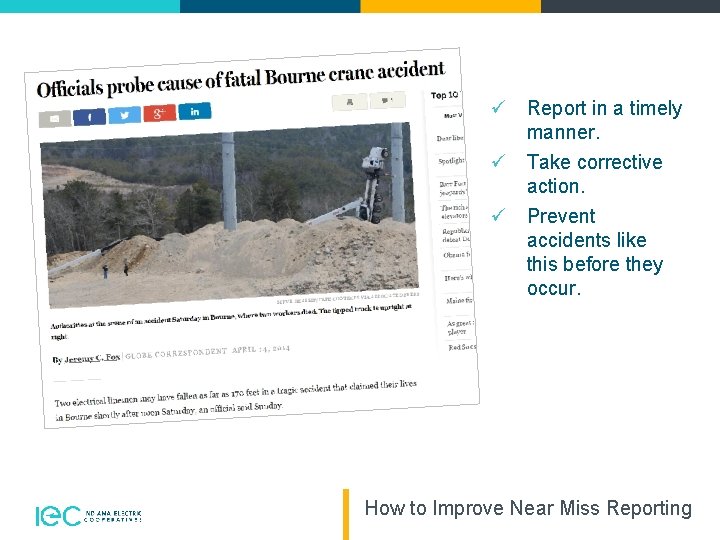720x540 pixels.
Task: Select 'Take corrective action' bullet
Action: tap(595, 174)
